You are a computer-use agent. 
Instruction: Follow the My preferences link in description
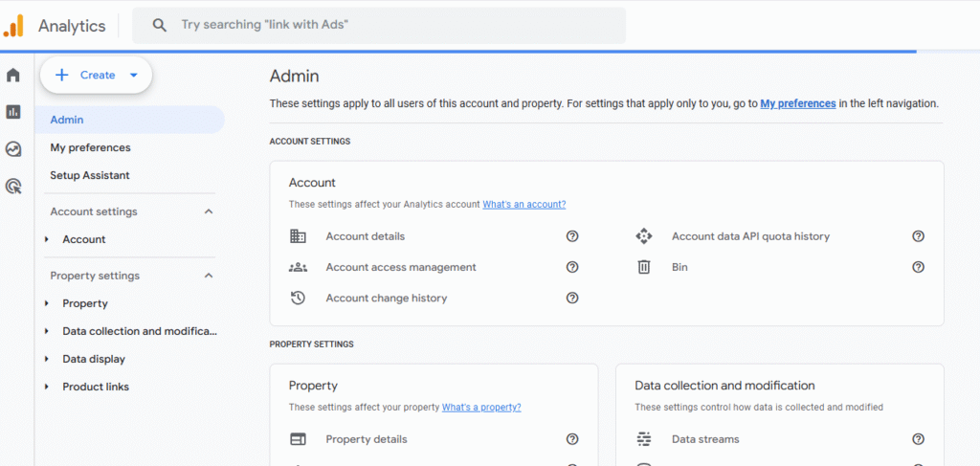pyautogui.click(x=798, y=103)
